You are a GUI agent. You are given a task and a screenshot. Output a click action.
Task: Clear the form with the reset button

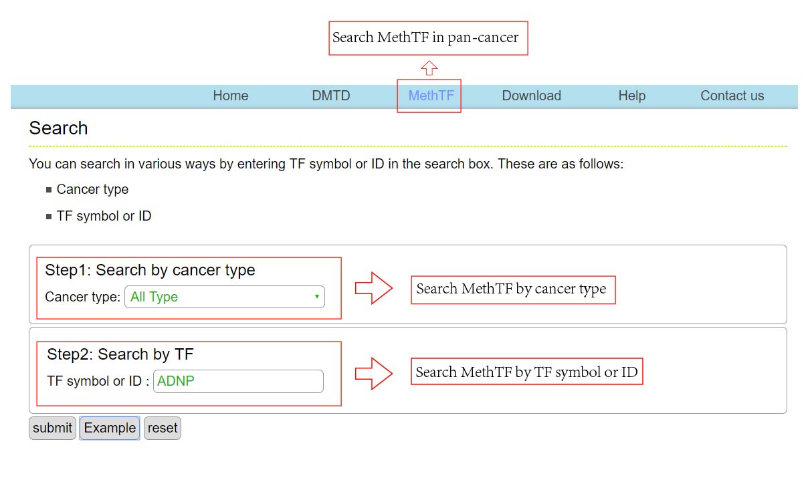(x=163, y=428)
